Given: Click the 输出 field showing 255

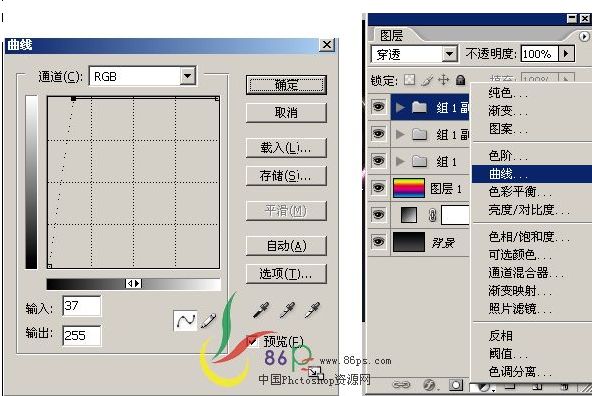Looking at the screenshot, I should (82, 335).
